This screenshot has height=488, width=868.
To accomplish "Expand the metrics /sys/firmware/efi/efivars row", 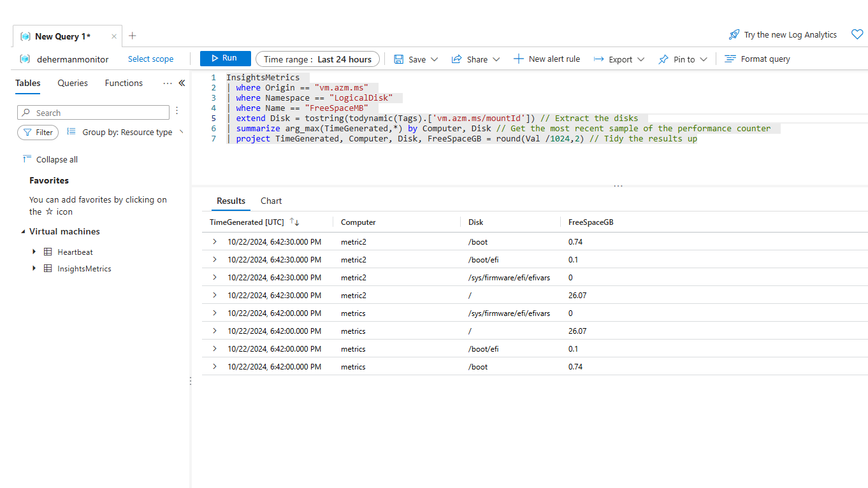I will 214,313.
